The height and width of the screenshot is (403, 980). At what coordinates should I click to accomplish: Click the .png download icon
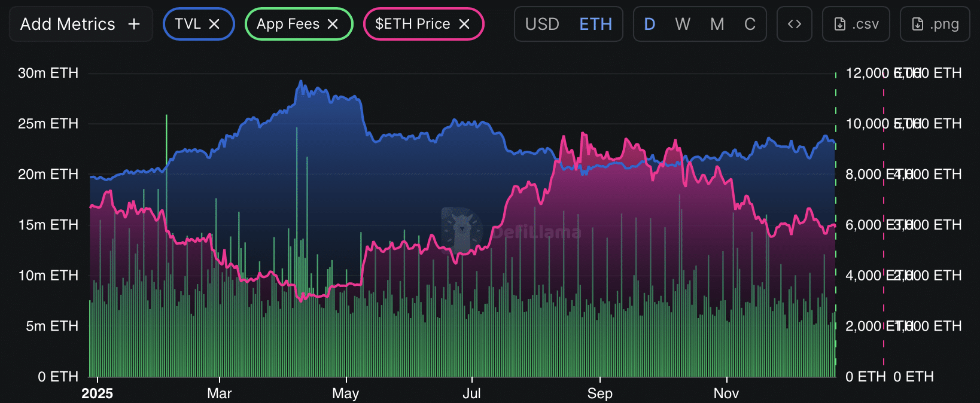tap(918, 24)
